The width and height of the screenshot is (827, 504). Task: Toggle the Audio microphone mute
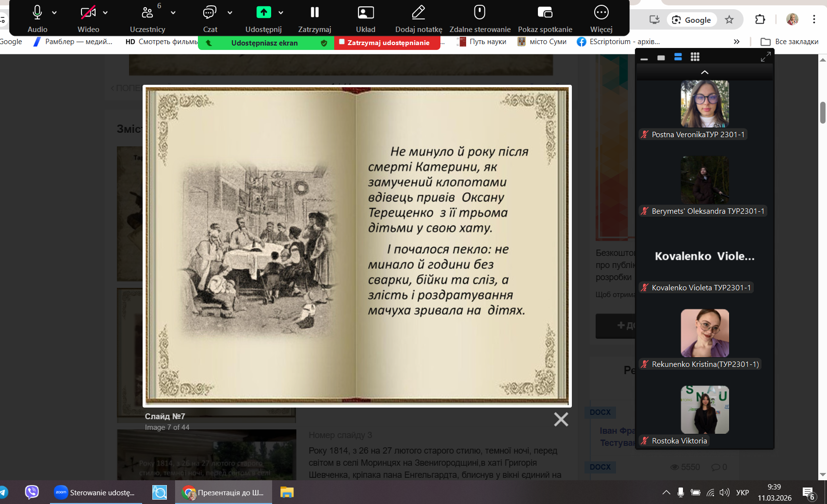[x=37, y=18]
